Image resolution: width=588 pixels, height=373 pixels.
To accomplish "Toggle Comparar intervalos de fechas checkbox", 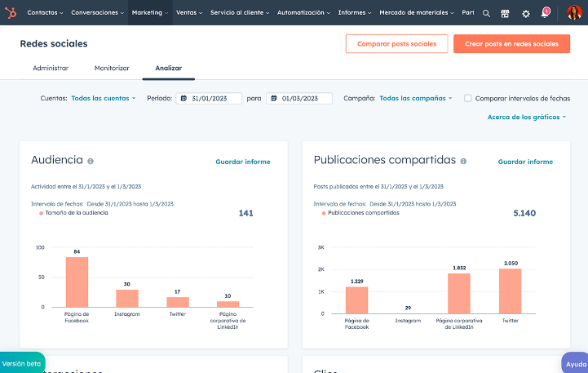I will pos(467,98).
